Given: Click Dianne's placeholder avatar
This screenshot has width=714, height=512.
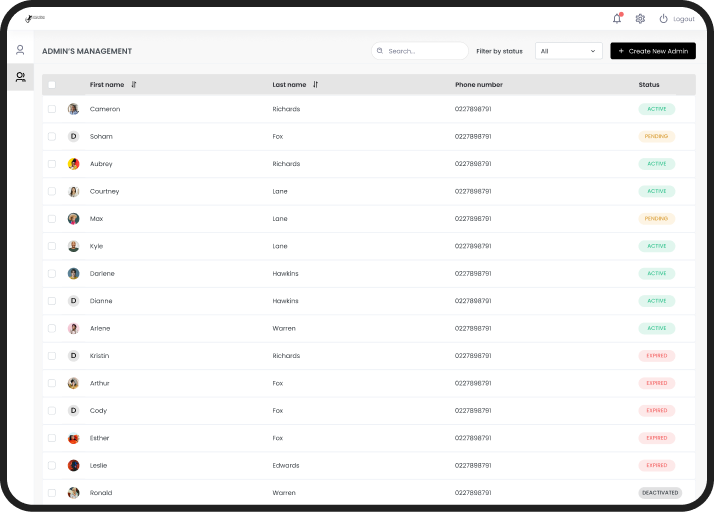Looking at the screenshot, I should point(73,301).
